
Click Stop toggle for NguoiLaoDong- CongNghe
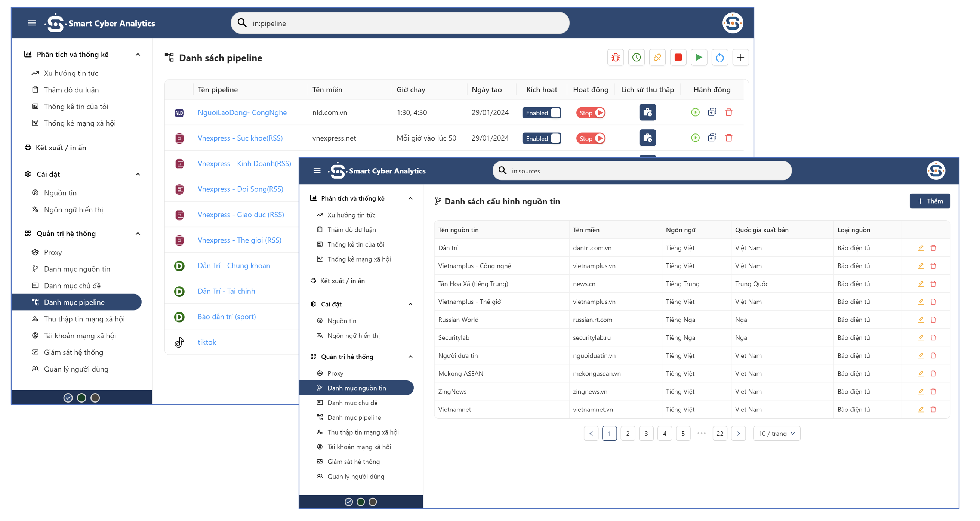[x=591, y=113]
